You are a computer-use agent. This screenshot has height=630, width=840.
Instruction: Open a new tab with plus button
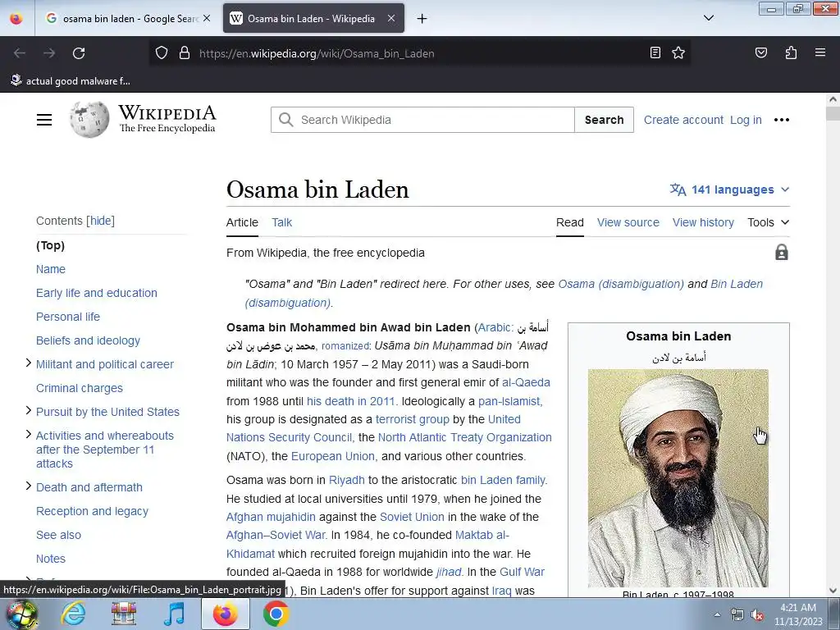(422, 19)
